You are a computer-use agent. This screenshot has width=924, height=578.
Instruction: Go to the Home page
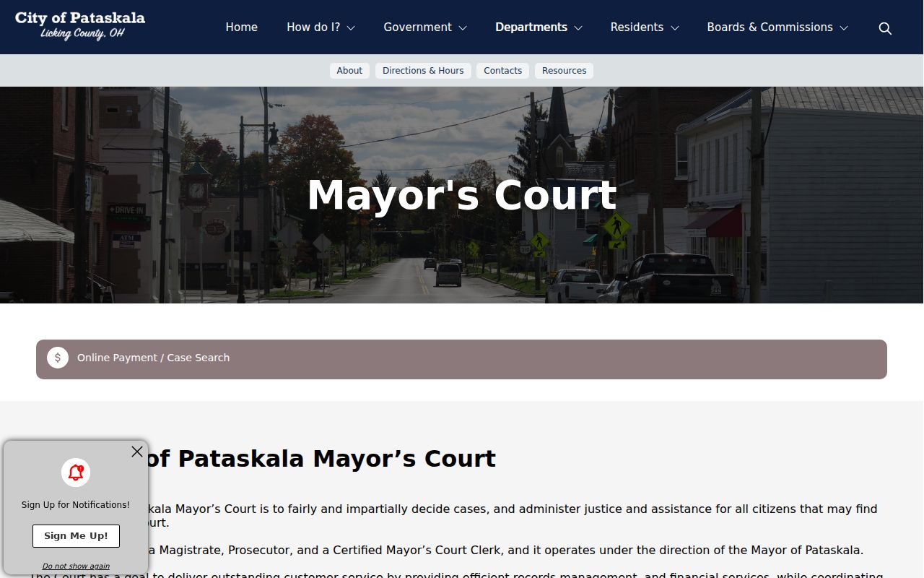pos(241,27)
